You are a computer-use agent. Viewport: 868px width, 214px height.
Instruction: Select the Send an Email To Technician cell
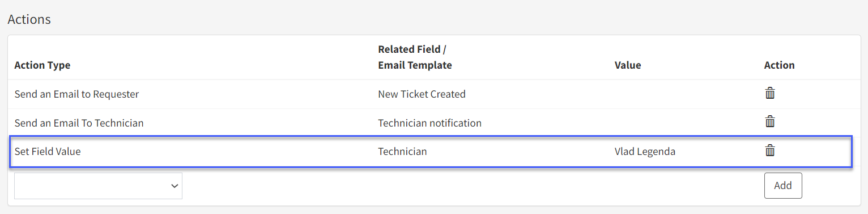pos(79,123)
